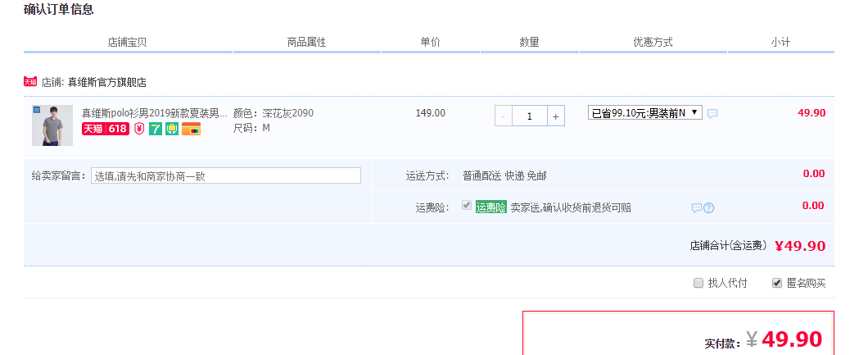Increase quantity with the plus button
Viewport: 868px width, 355px height.
[x=556, y=116]
